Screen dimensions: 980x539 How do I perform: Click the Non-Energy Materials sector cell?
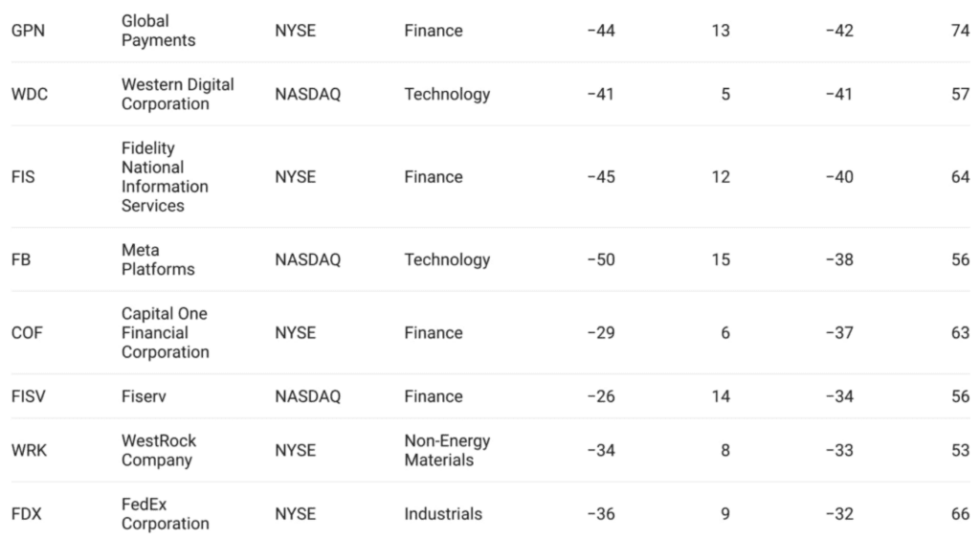447,450
